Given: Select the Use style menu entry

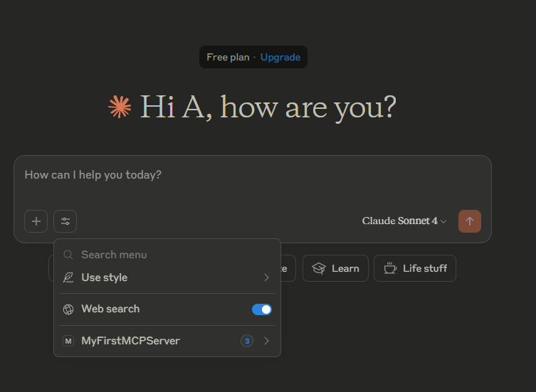Looking at the screenshot, I should coord(167,277).
